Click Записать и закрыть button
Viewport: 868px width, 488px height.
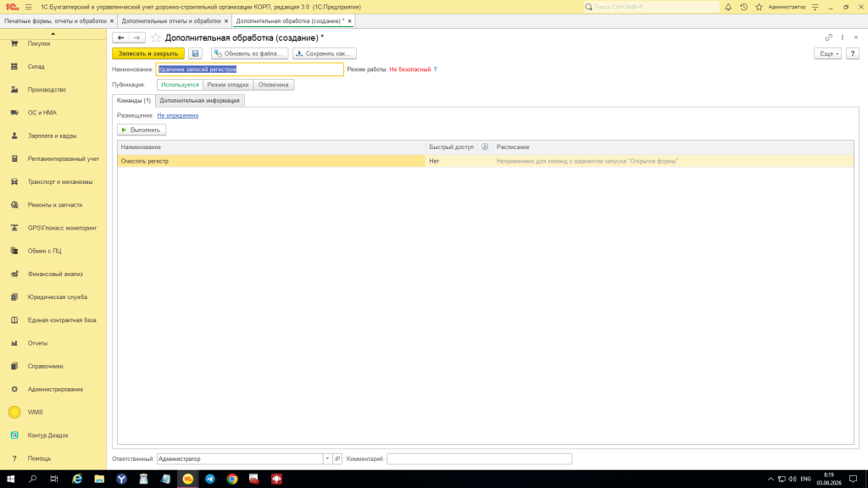tap(147, 53)
